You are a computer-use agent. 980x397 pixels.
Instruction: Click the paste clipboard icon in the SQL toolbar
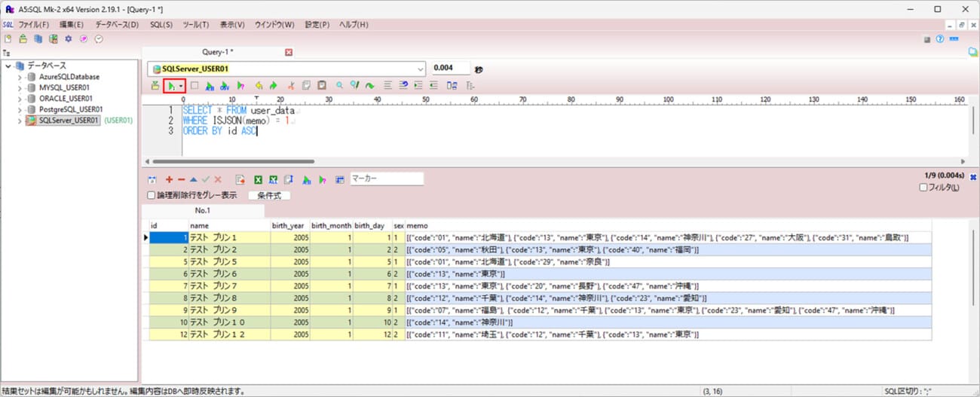tap(322, 86)
